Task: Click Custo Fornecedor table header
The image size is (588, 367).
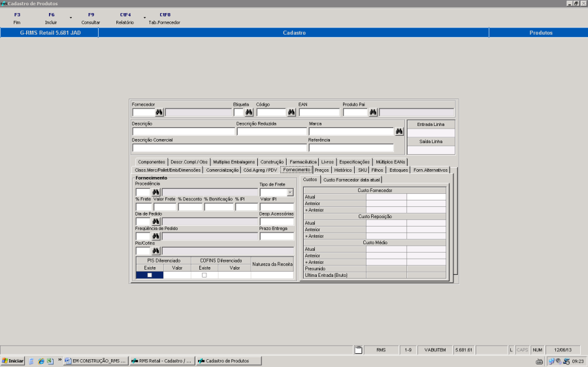Action: click(375, 191)
